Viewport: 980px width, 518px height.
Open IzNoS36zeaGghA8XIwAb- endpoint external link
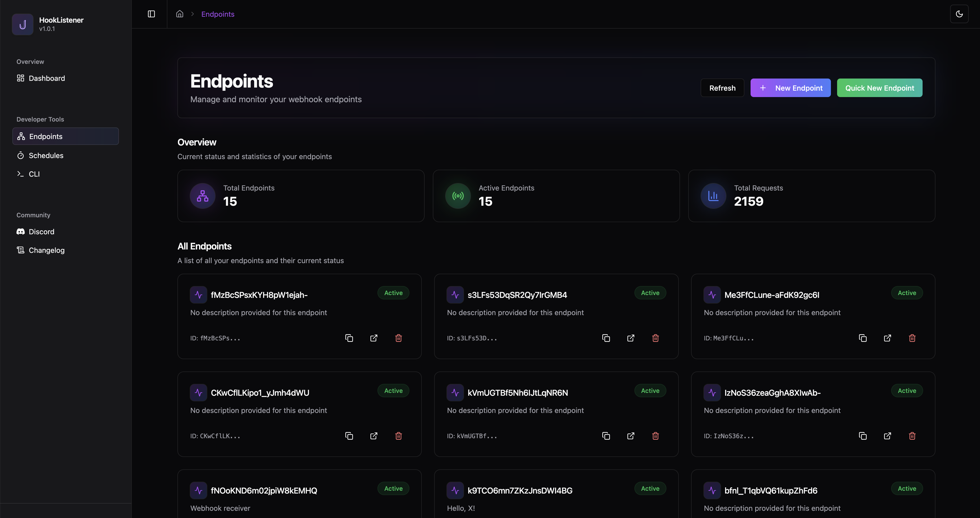tap(887, 436)
